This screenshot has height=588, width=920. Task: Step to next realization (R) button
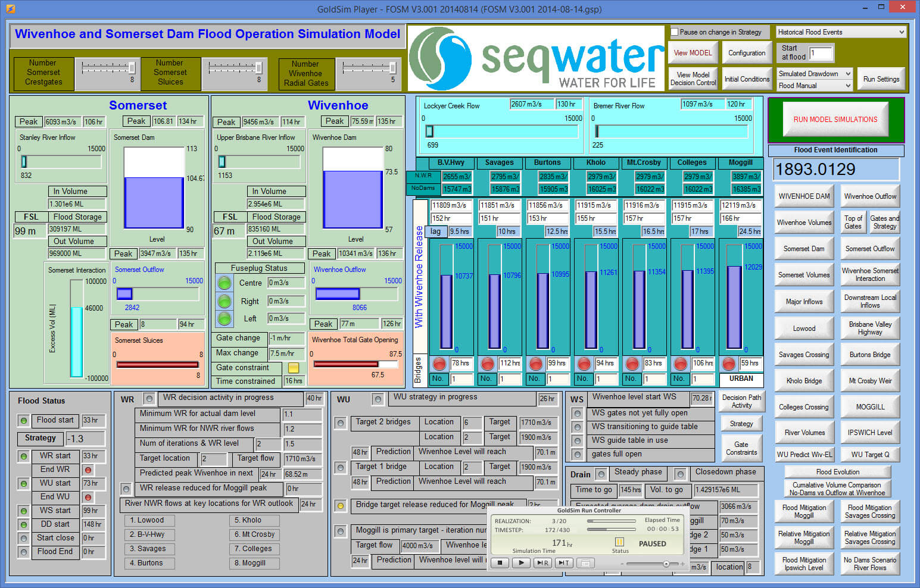(542, 562)
